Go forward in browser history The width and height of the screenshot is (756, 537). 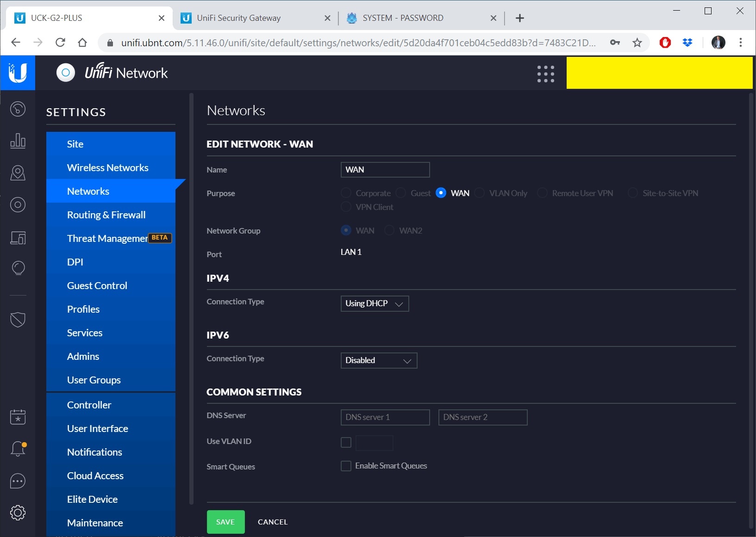pyautogui.click(x=38, y=43)
